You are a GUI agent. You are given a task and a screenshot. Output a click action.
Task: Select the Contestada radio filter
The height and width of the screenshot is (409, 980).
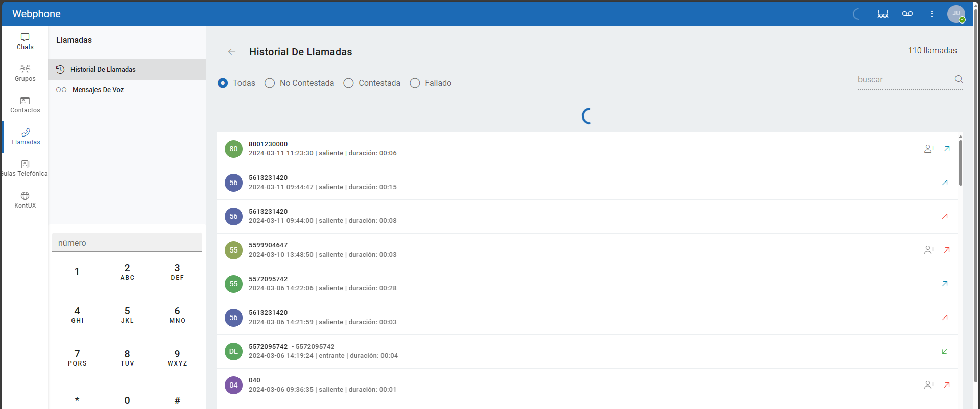click(x=348, y=83)
